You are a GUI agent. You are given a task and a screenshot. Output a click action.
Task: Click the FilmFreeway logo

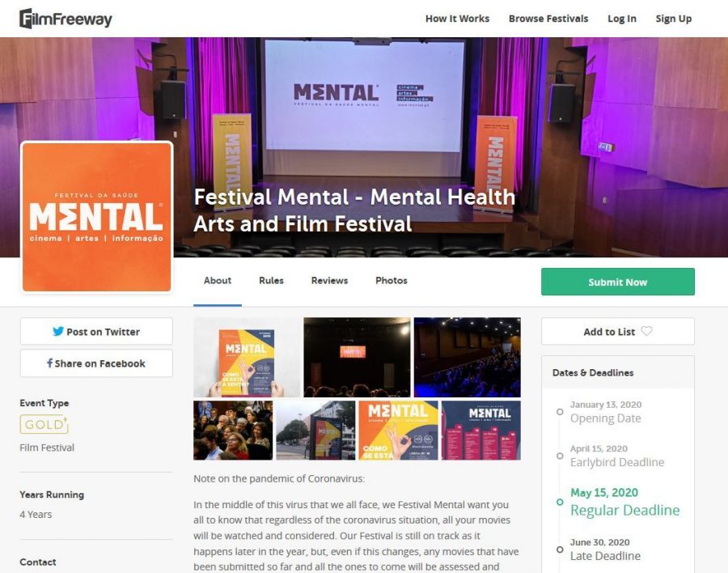[66, 19]
